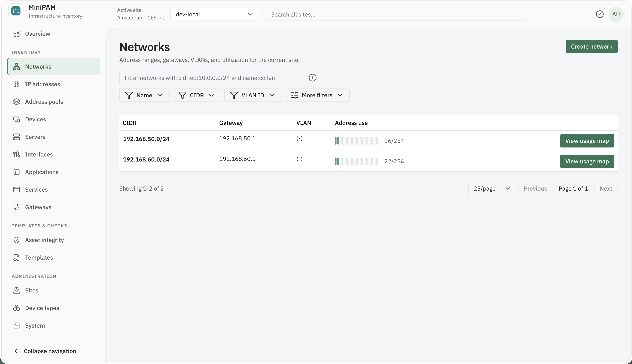Open the 25/page size dropdown
This screenshot has height=364, width=632.
tap(491, 188)
